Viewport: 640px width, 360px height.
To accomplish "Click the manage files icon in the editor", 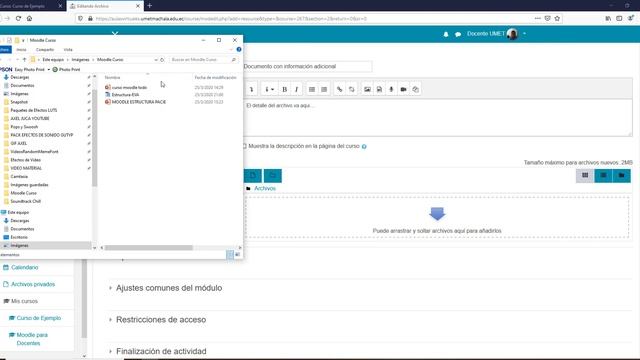I will pos(416,89).
